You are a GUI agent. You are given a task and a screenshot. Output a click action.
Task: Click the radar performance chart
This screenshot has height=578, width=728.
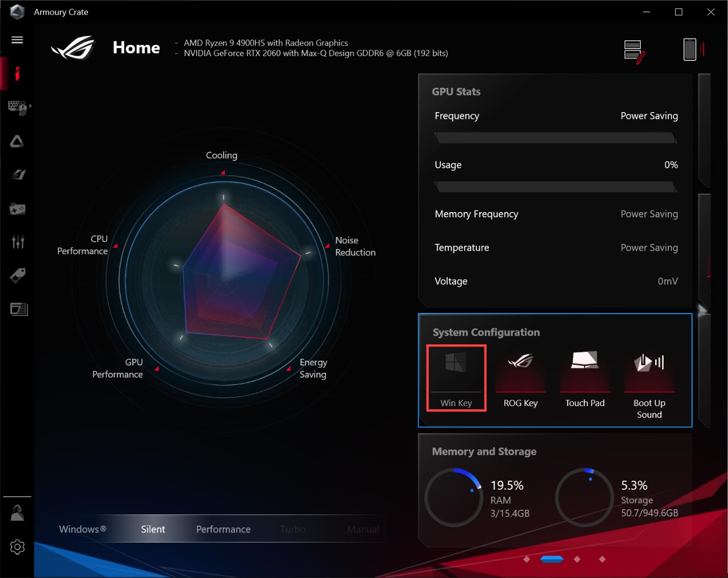coord(224,280)
